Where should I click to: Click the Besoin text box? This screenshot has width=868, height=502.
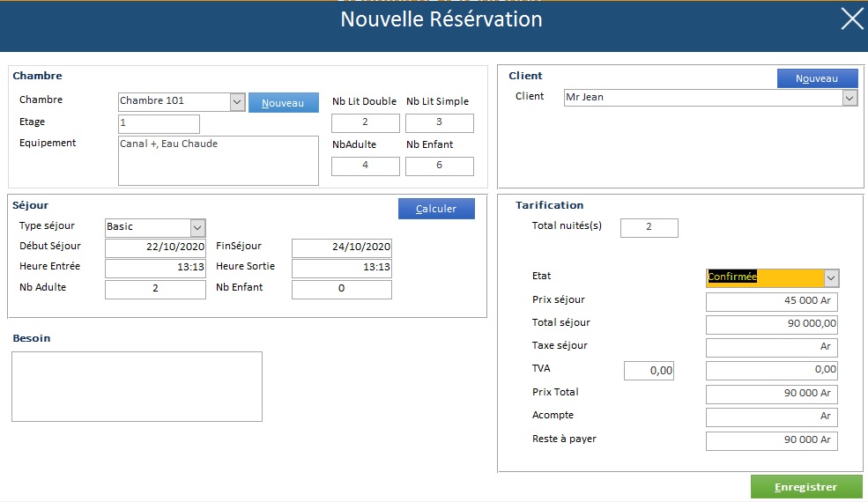137,387
